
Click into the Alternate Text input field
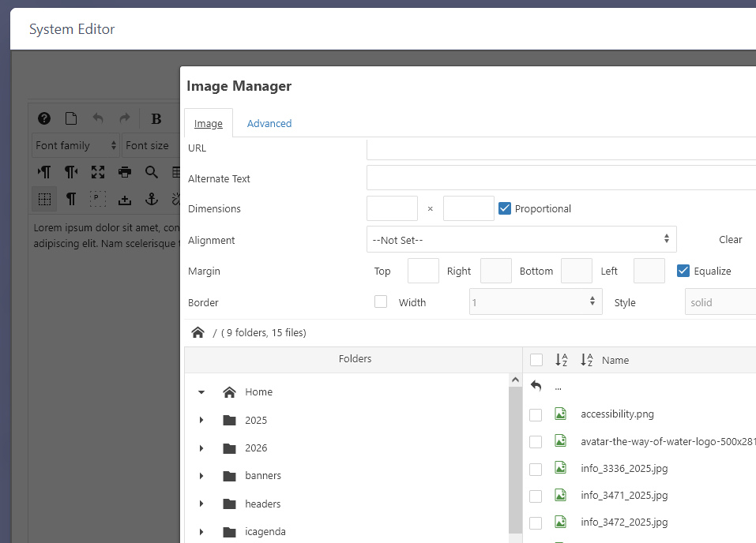(561, 178)
